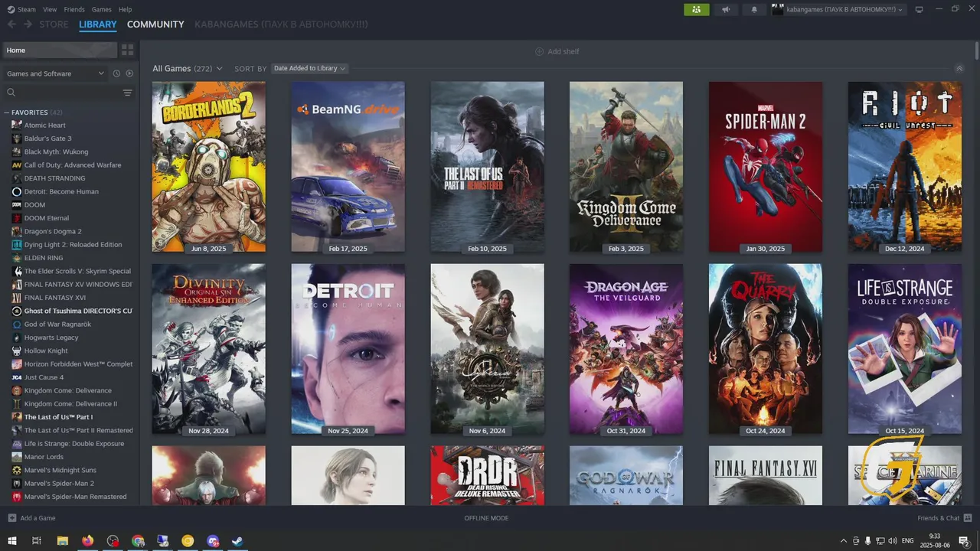Screen dimensions: 980x551
Task: Open the Borderlands 2 cover
Action: (x=209, y=167)
